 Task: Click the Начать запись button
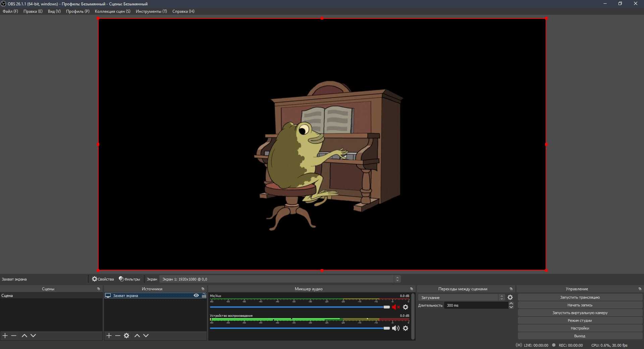coord(580,305)
